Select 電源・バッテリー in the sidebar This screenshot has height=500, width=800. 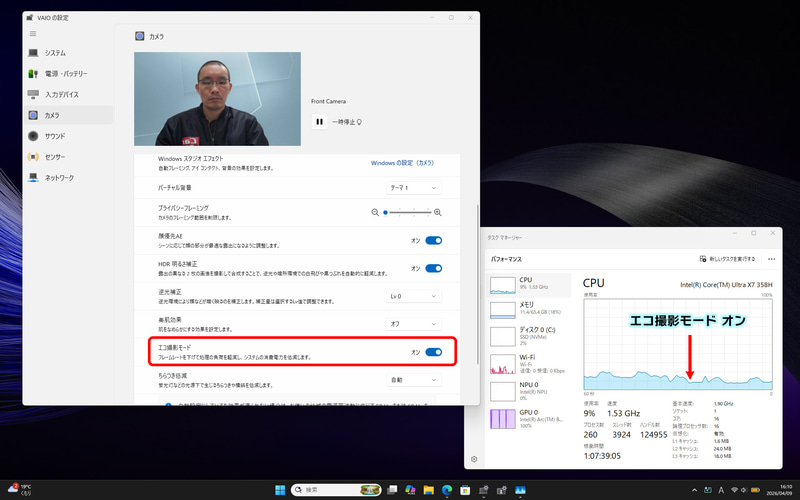(68, 74)
